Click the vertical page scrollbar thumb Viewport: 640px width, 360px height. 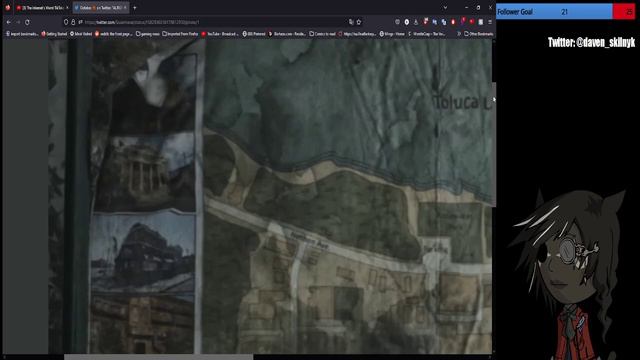pos(494,144)
